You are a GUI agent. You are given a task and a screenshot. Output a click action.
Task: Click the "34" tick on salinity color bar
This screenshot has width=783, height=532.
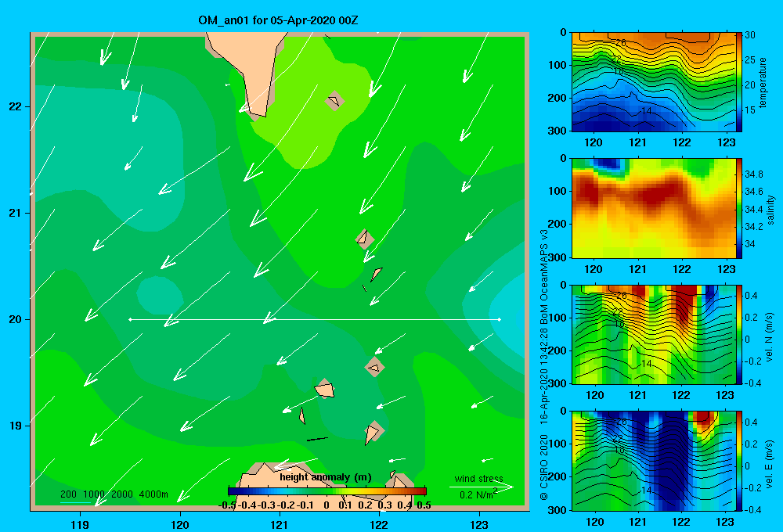tap(749, 244)
